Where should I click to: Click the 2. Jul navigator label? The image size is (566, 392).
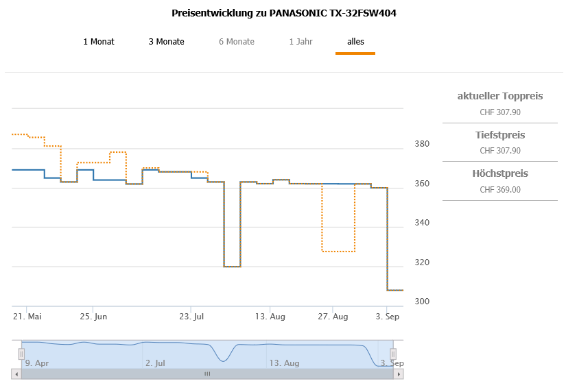click(155, 363)
